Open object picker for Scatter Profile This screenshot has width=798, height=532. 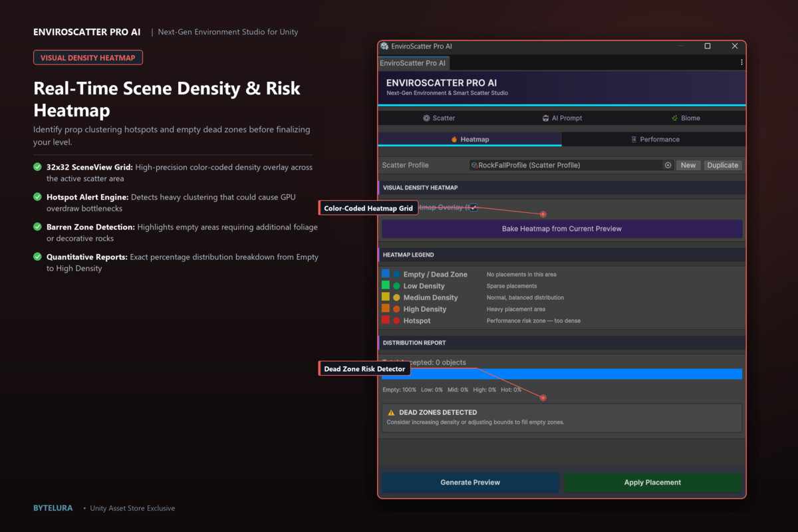[x=668, y=165]
